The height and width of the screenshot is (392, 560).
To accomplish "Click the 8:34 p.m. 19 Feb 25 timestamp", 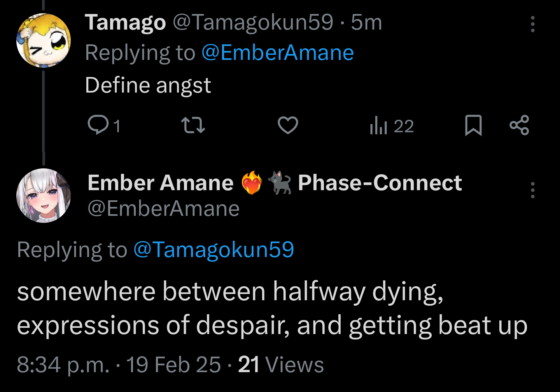I will tap(119, 365).
